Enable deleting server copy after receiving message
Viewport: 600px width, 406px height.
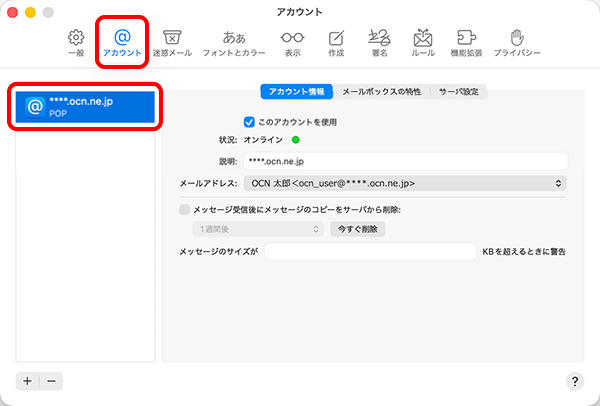click(184, 210)
